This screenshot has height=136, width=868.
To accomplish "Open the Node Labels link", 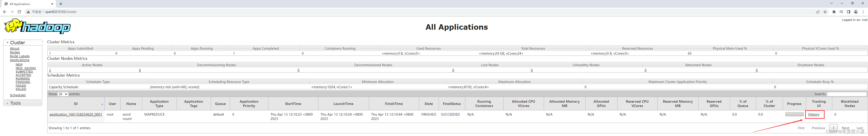I will pos(19,56).
